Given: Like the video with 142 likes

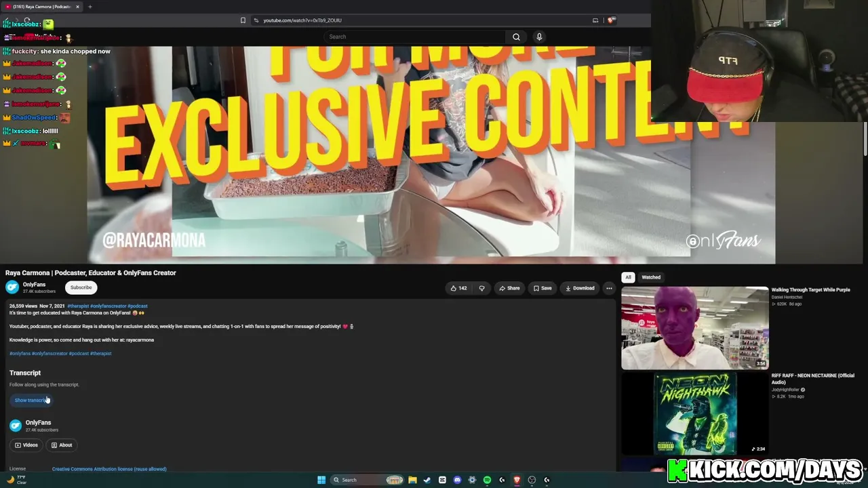Looking at the screenshot, I should 458,288.
